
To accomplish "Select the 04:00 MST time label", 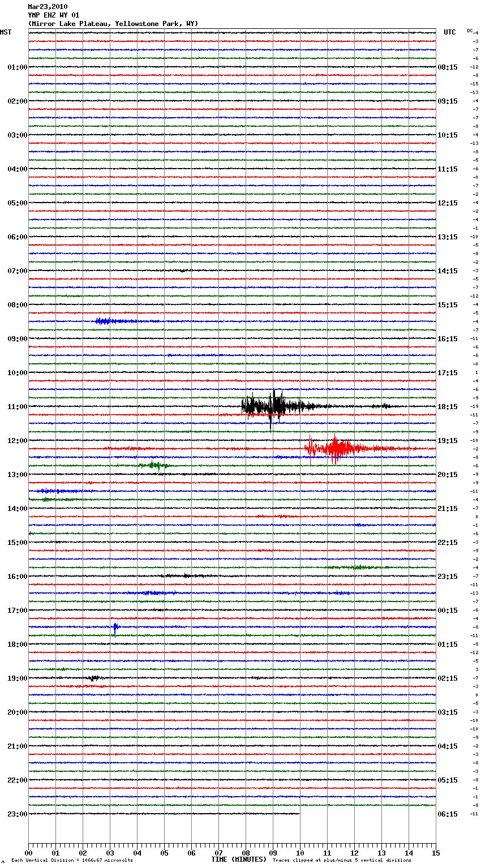I will click(17, 169).
